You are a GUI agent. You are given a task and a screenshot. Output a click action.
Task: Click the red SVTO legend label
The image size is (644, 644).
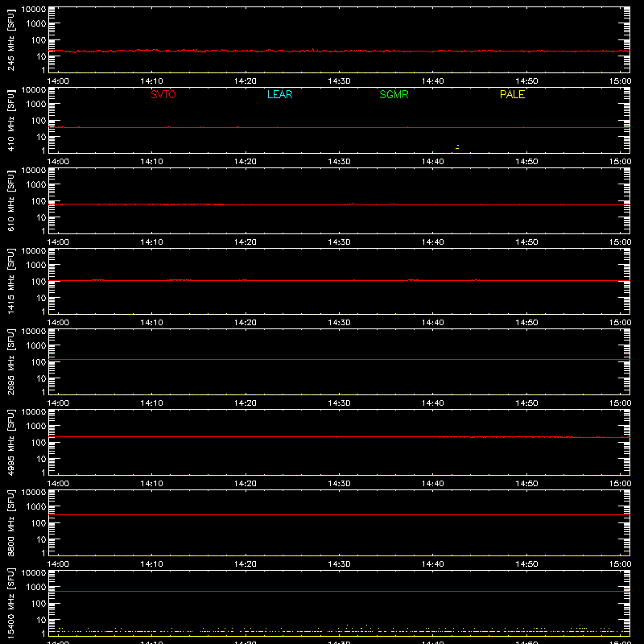click(x=163, y=94)
